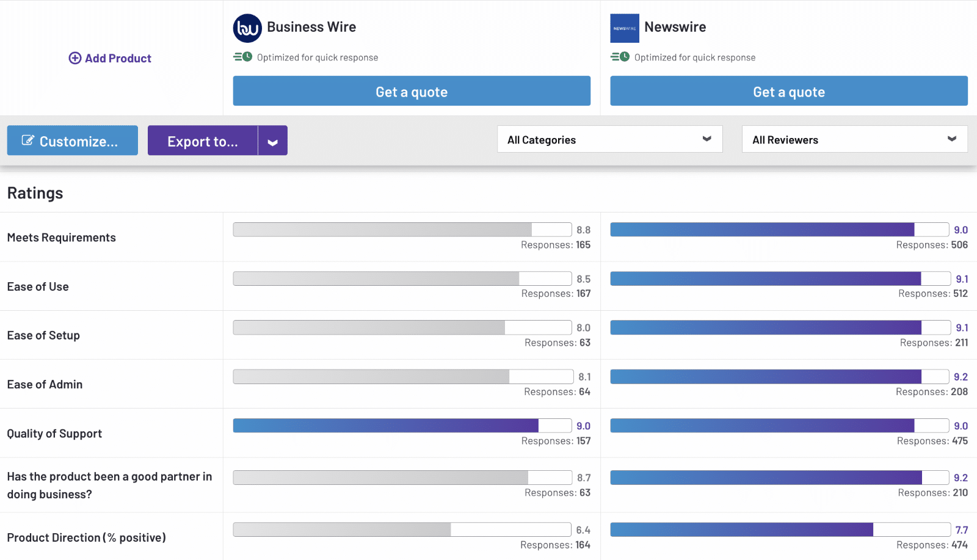
Task: Click the Ease of Admin row label
Action: tap(45, 384)
